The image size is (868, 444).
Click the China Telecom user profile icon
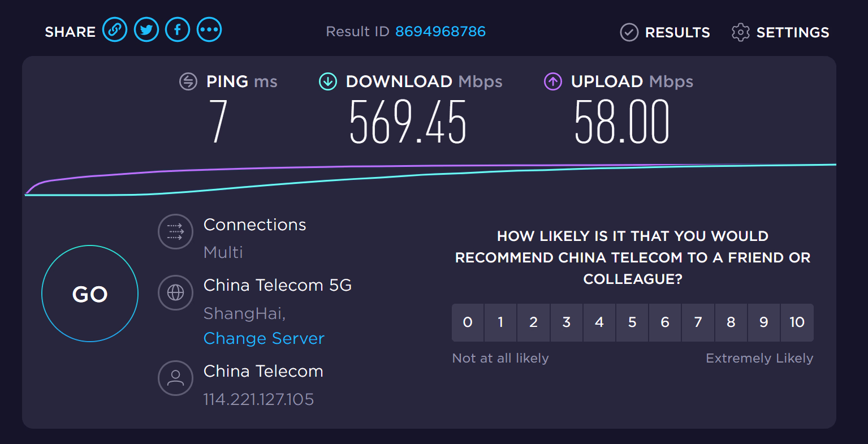[x=176, y=378]
